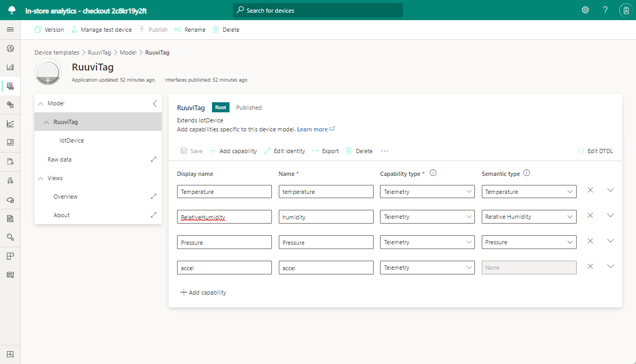Remove the accel capability with its X icon
This screenshot has width=636, height=364.
coord(590,266)
